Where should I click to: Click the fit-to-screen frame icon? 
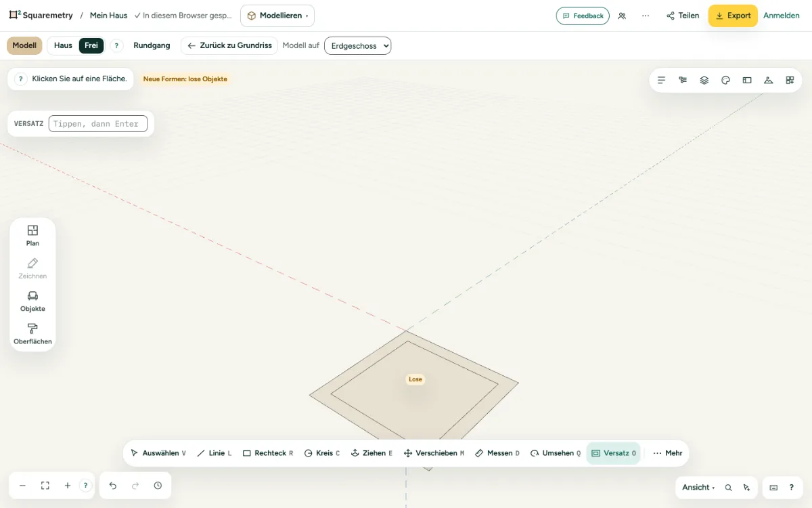tap(45, 486)
